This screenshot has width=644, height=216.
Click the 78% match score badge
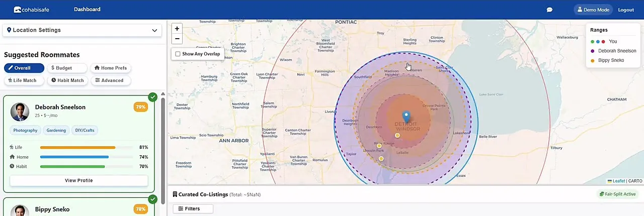[x=140, y=209]
